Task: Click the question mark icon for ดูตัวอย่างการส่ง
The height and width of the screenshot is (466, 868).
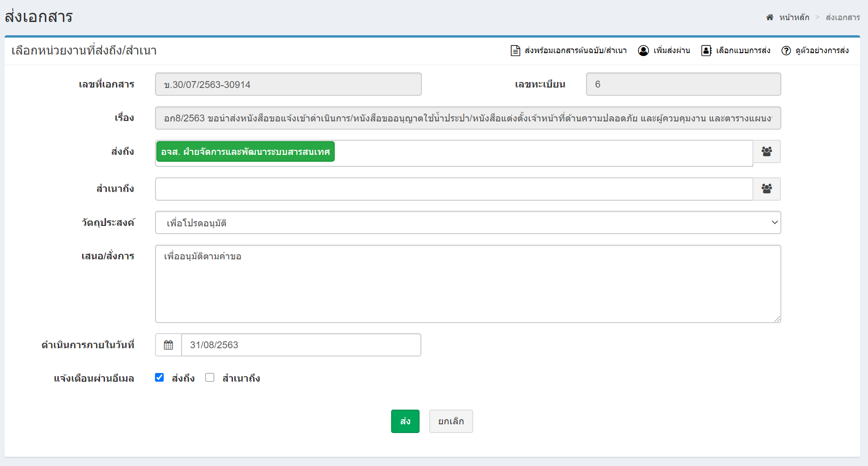Action: (x=786, y=50)
